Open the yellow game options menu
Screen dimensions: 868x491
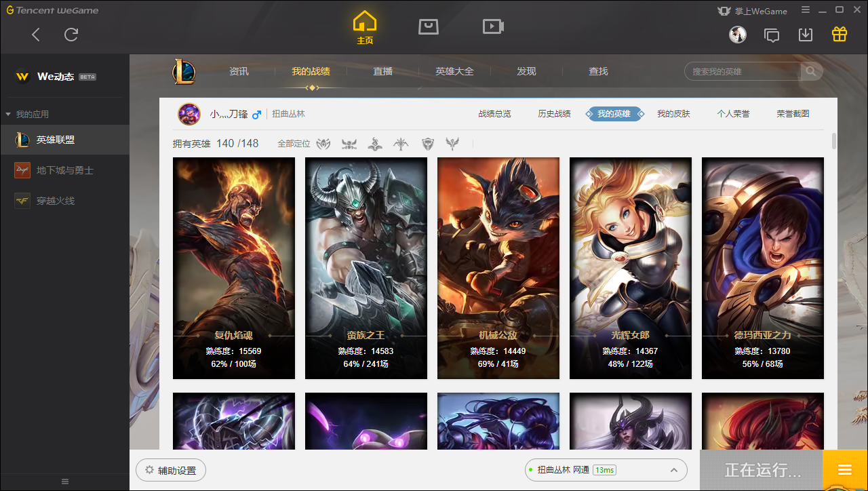pyautogui.click(x=845, y=470)
